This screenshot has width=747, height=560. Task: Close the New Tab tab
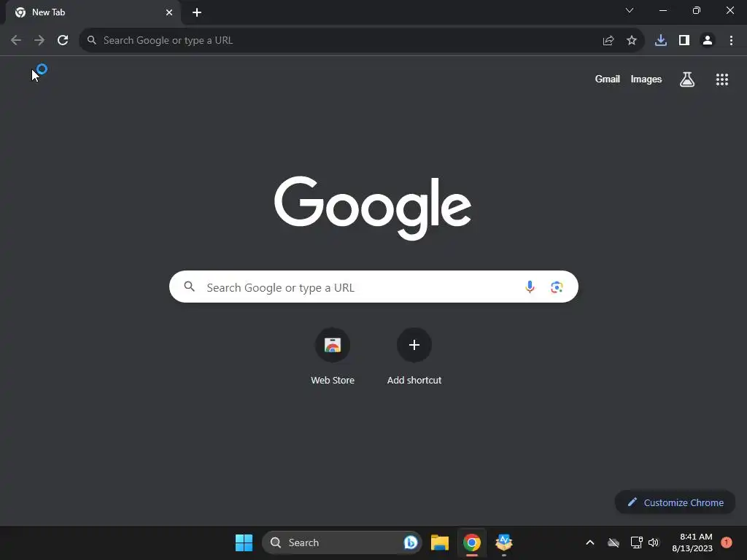(x=169, y=12)
